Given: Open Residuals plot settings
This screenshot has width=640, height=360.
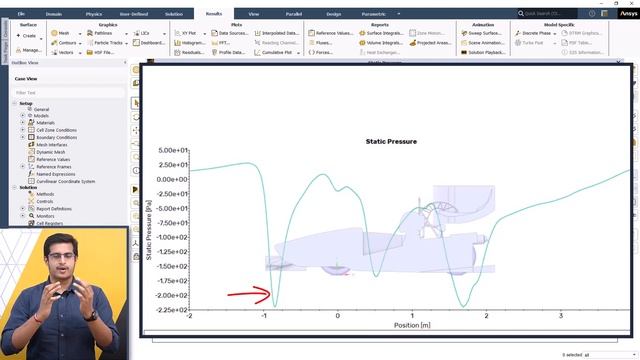Looking at the screenshot, I should click(x=189, y=53).
